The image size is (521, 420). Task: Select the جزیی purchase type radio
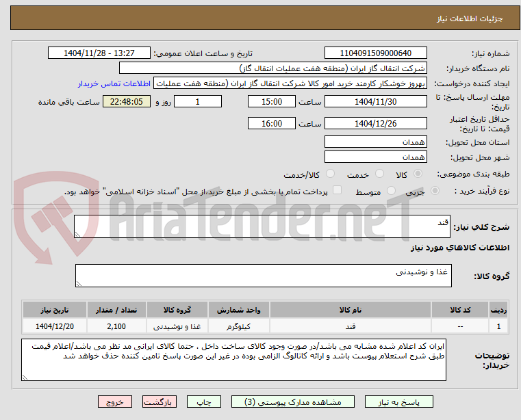click(435, 191)
